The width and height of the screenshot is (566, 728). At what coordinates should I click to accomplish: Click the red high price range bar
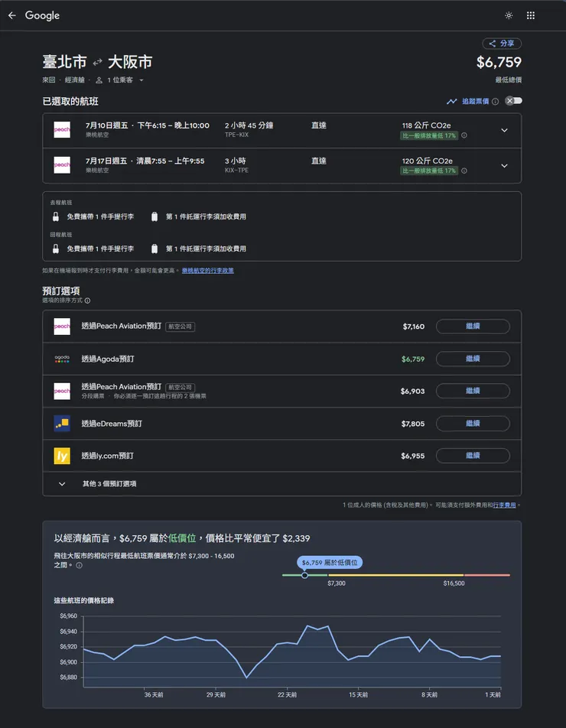pyautogui.click(x=487, y=575)
